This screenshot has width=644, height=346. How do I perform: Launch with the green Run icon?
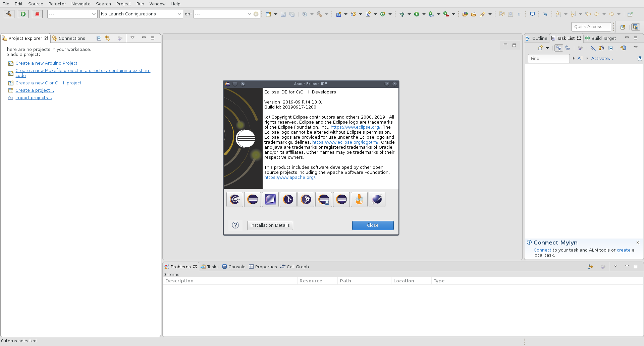point(417,14)
